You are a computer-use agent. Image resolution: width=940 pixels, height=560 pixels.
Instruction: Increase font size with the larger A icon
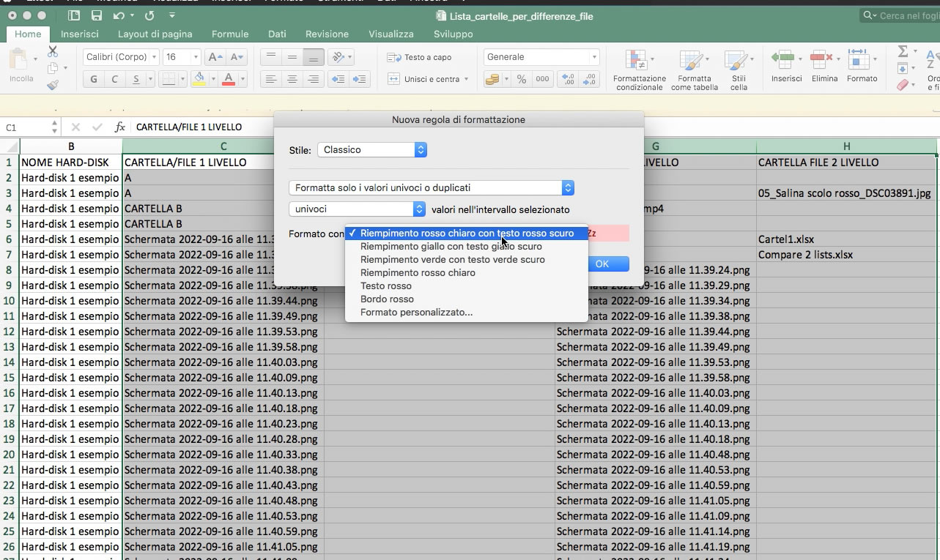coord(215,57)
